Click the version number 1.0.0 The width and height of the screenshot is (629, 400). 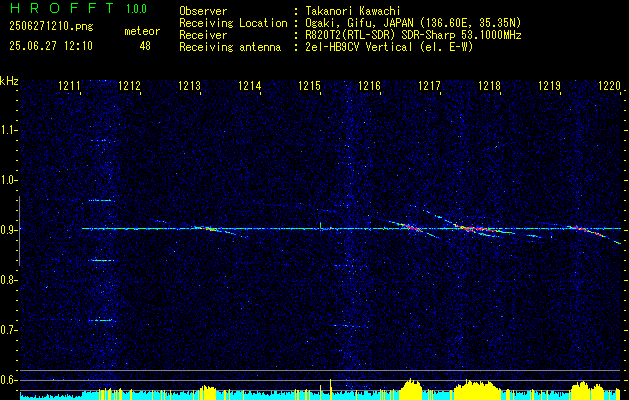click(136, 9)
